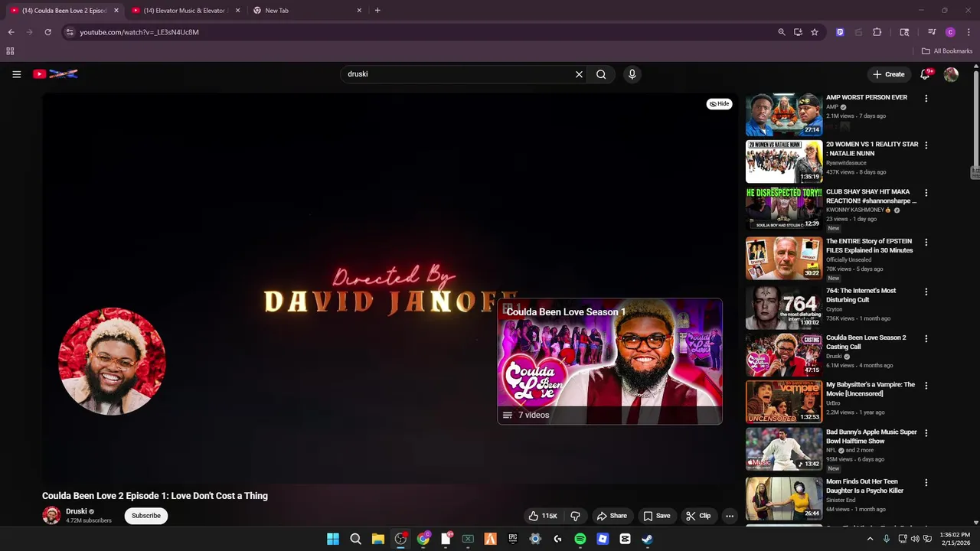The image size is (980, 551).
Task: Hide the end screen elements
Action: point(719,103)
